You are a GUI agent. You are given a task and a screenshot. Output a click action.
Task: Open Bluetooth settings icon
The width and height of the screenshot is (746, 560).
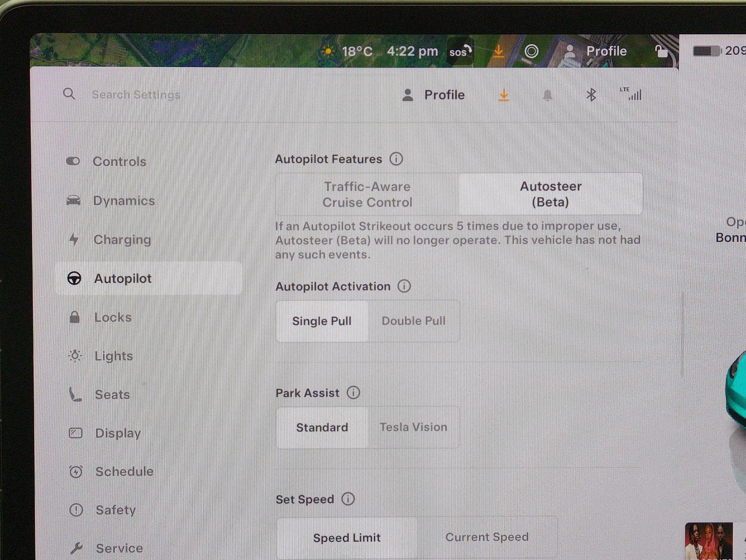[x=591, y=95]
